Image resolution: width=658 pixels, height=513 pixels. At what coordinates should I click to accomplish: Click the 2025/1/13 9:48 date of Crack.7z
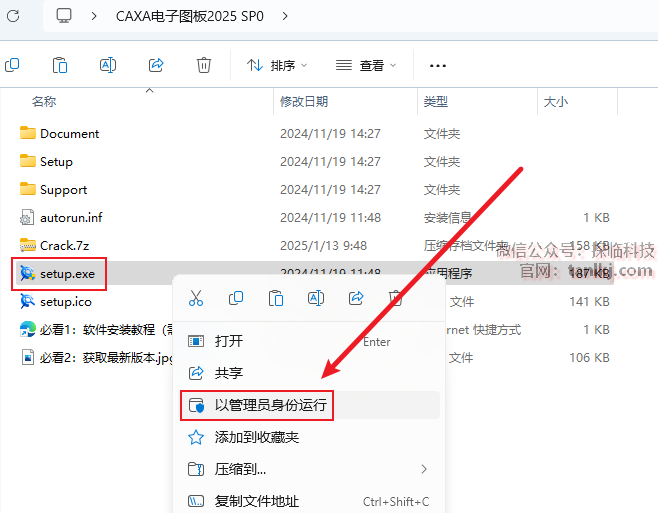[x=324, y=246]
